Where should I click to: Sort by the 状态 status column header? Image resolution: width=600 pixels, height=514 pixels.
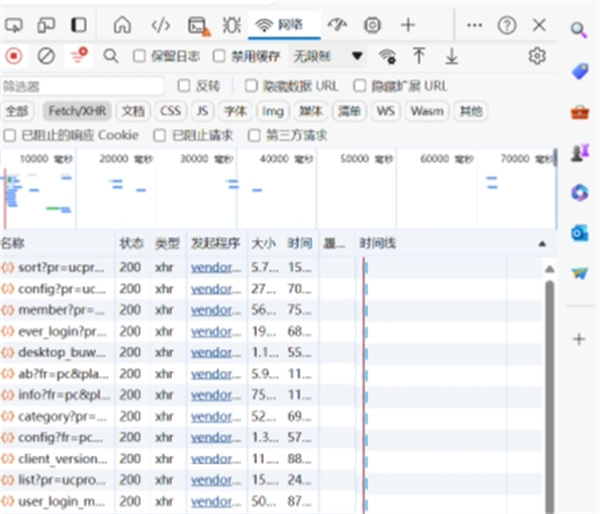point(132,243)
